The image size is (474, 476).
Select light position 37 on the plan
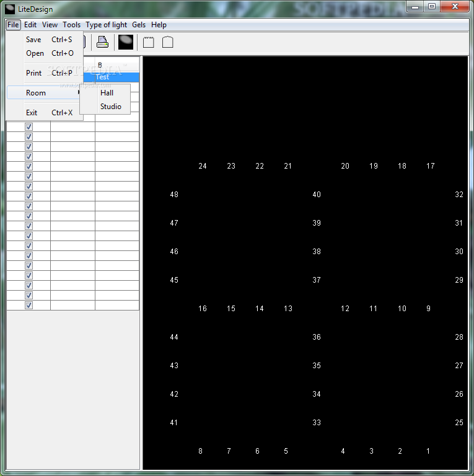pos(317,280)
